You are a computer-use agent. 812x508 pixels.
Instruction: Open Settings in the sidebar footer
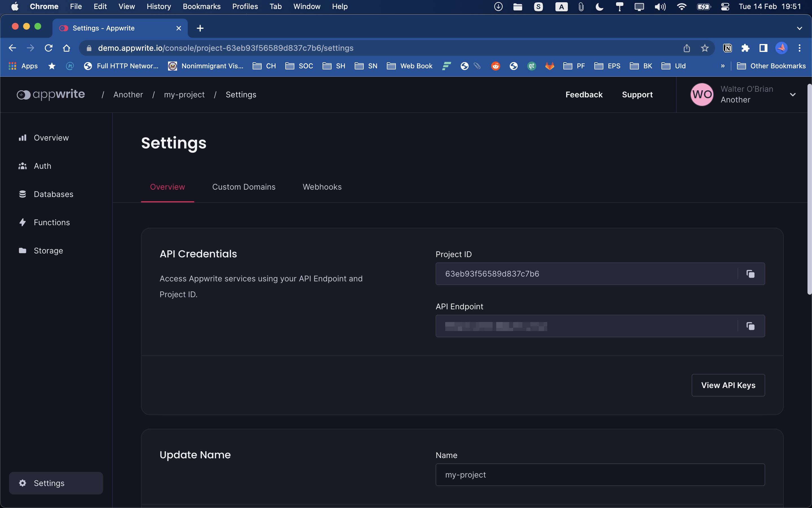click(56, 483)
